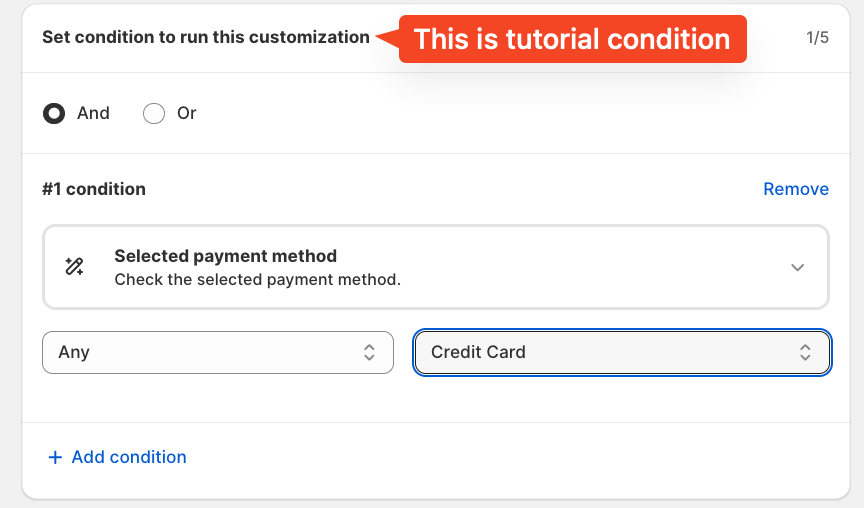Image resolution: width=864 pixels, height=508 pixels.
Task: Click the plus icon beside Add condition
Action: click(x=55, y=457)
